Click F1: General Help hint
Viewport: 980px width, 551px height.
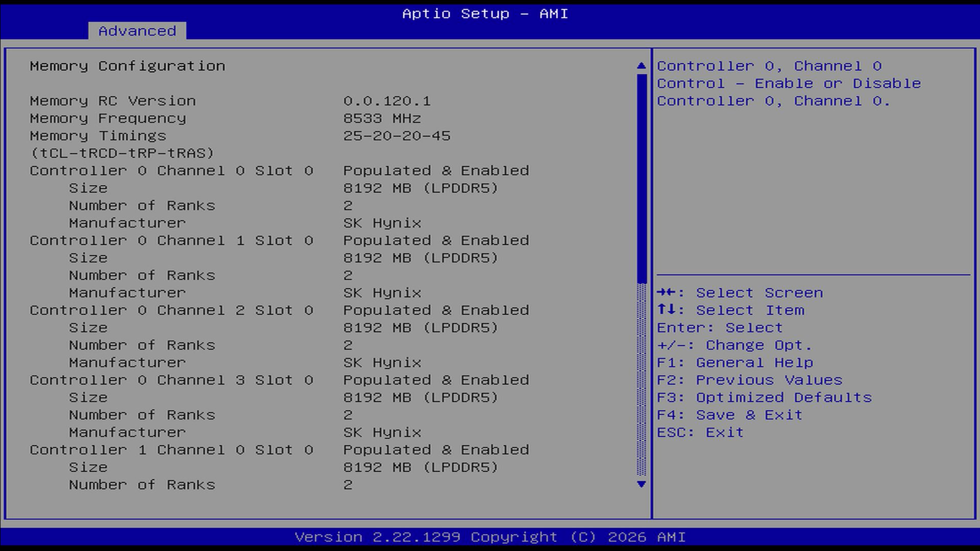click(734, 363)
